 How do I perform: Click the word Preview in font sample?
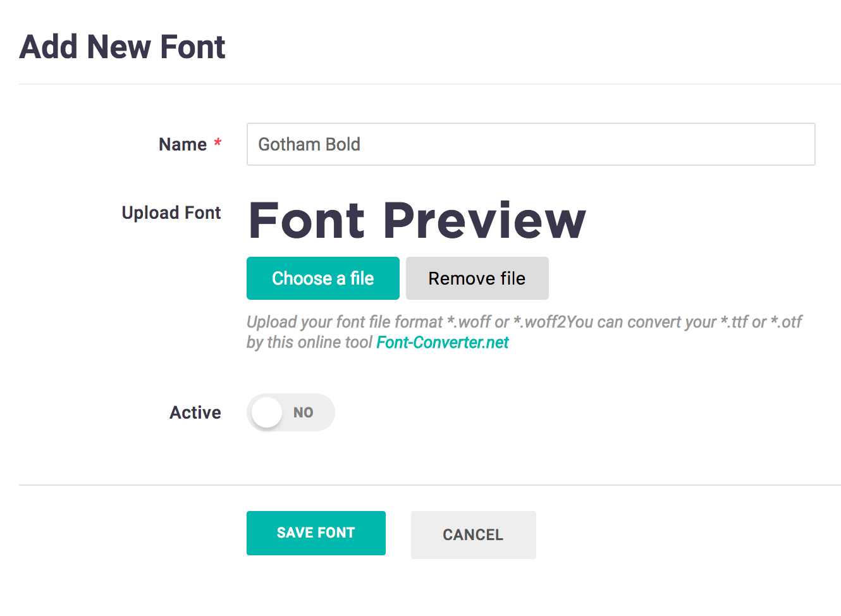click(x=484, y=221)
